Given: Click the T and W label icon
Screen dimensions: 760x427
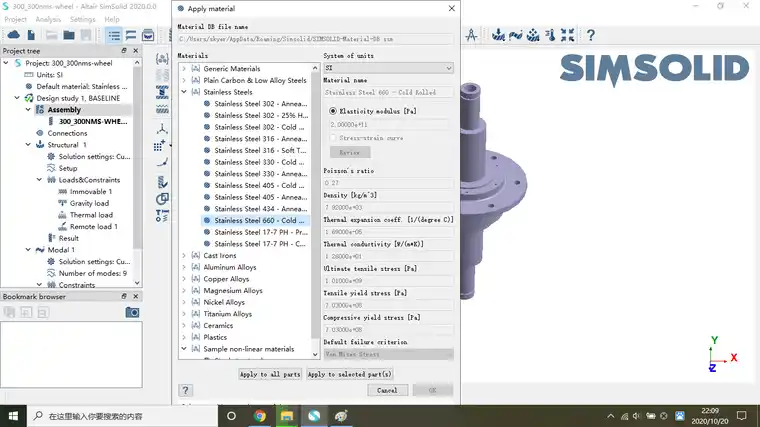Looking at the screenshot, I should pos(162,216).
